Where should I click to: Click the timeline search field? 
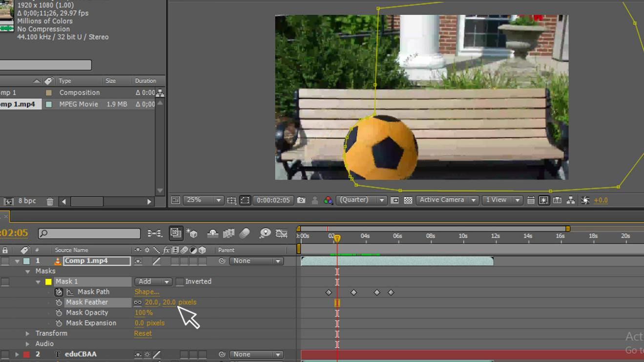tap(89, 234)
